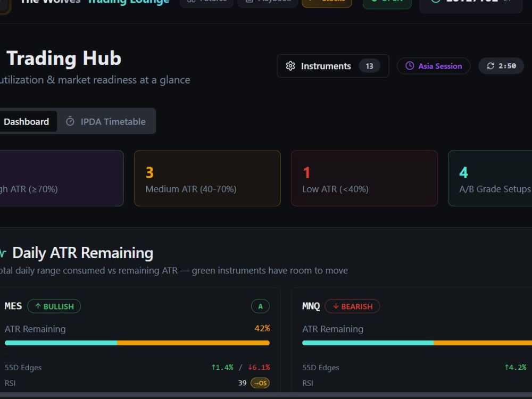Click the MES ticker symbol
The height and width of the screenshot is (399, 532).
pos(13,306)
